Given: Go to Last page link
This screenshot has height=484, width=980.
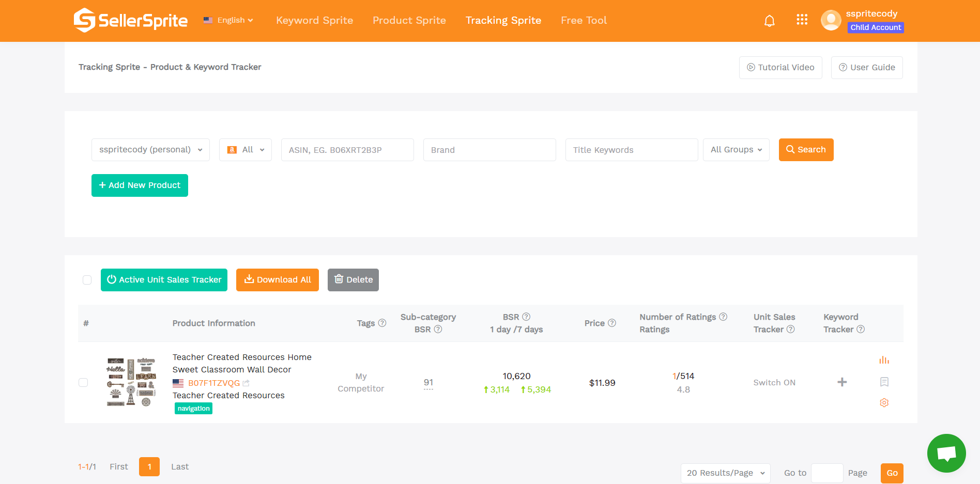Looking at the screenshot, I should 180,466.
